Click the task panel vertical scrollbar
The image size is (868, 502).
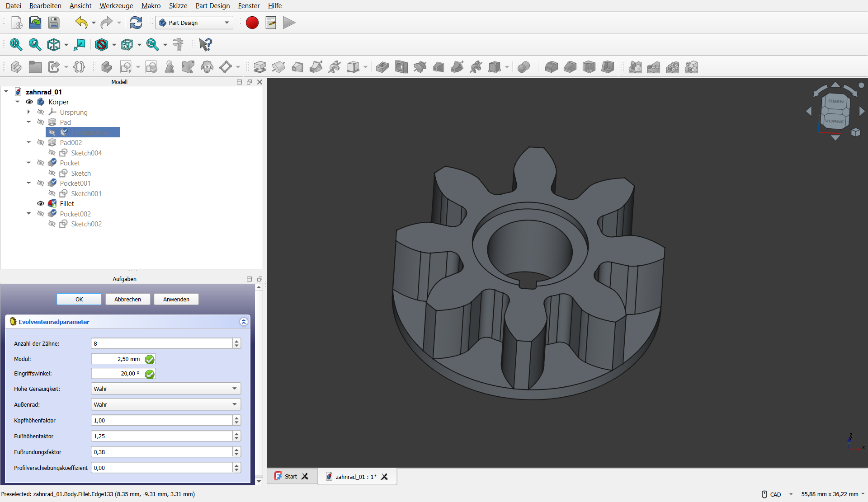pos(259,384)
